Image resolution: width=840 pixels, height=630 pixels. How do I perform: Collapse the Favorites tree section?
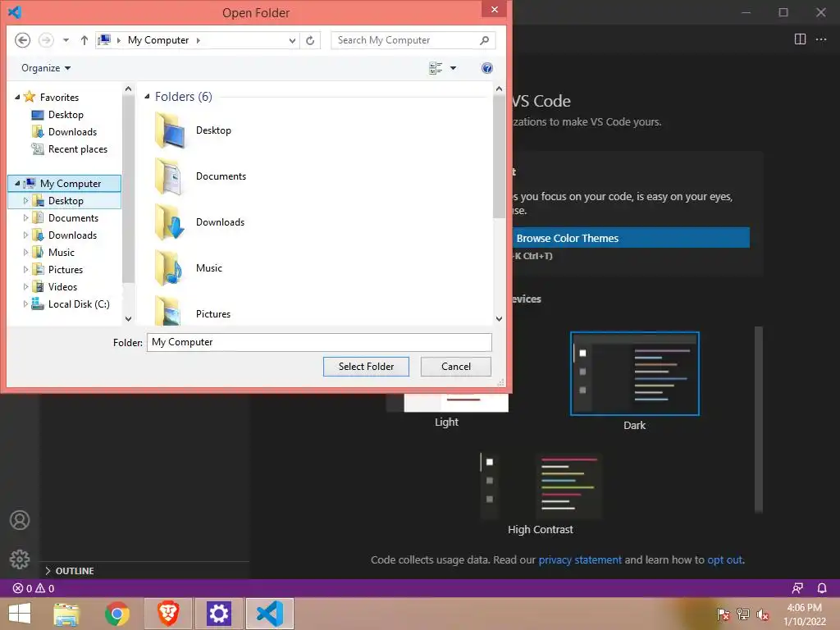(17, 97)
